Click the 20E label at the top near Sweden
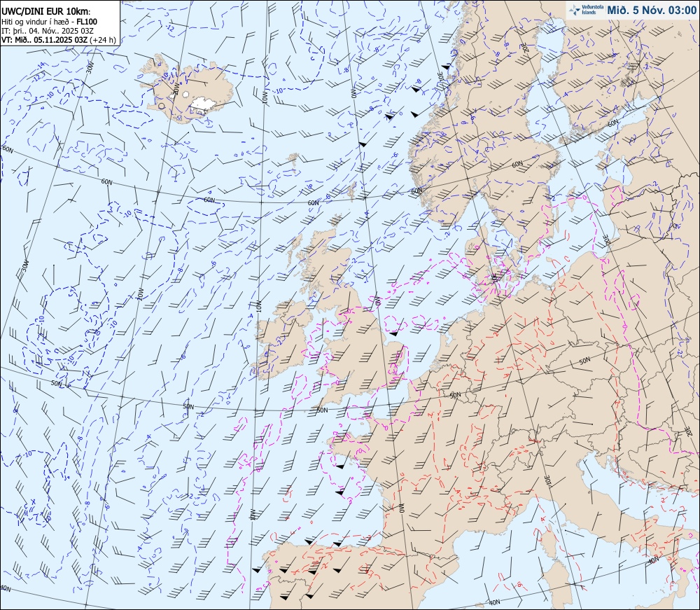Screen dimensions: 700x610 coord(526,48)
